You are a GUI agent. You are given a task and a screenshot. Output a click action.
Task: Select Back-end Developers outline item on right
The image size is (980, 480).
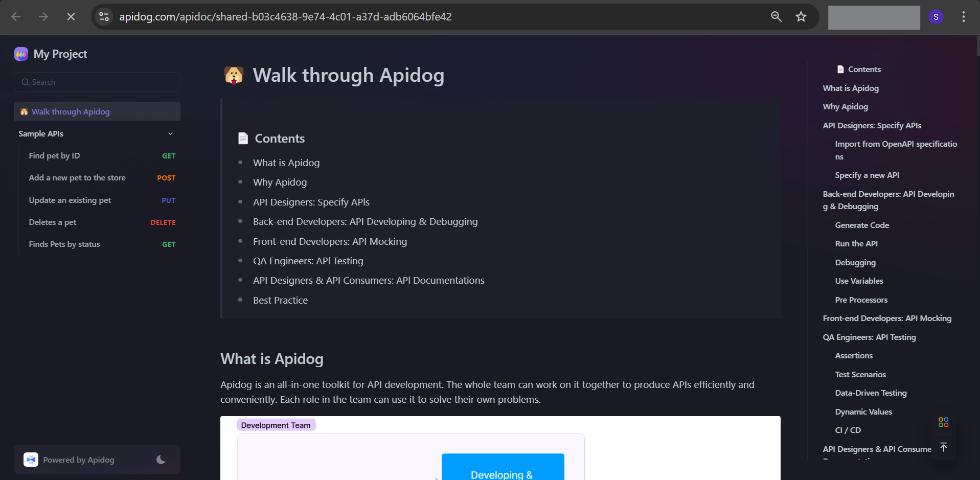click(x=888, y=200)
